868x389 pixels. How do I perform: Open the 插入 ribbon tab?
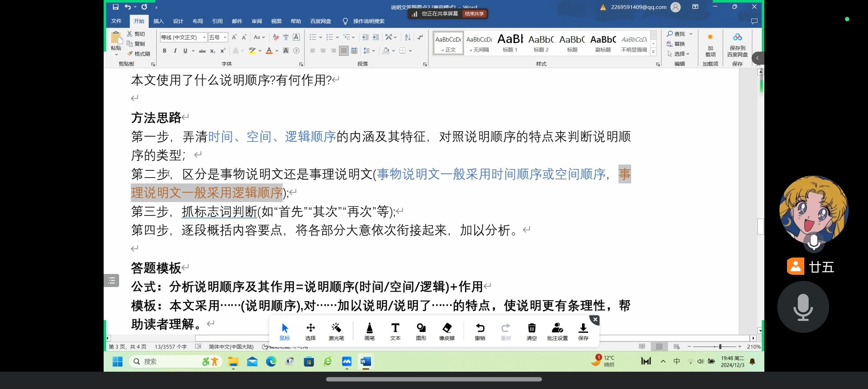(158, 21)
